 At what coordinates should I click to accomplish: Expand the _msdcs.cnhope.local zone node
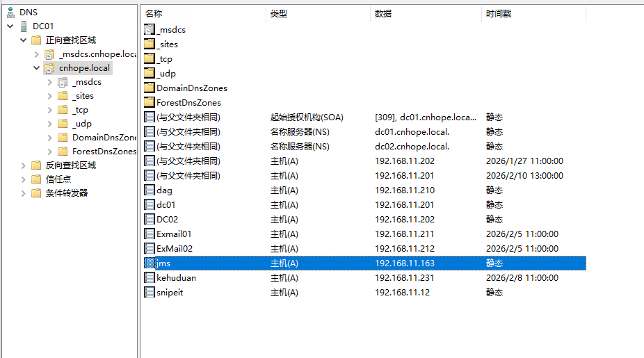tap(37, 54)
